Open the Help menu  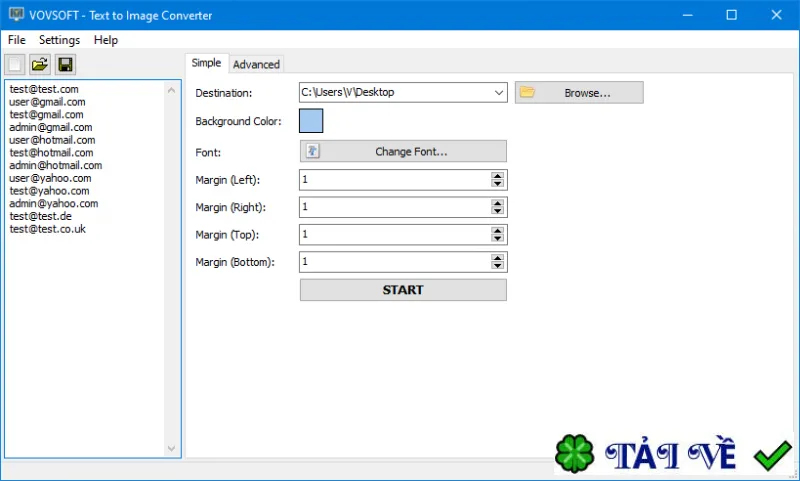[106, 40]
